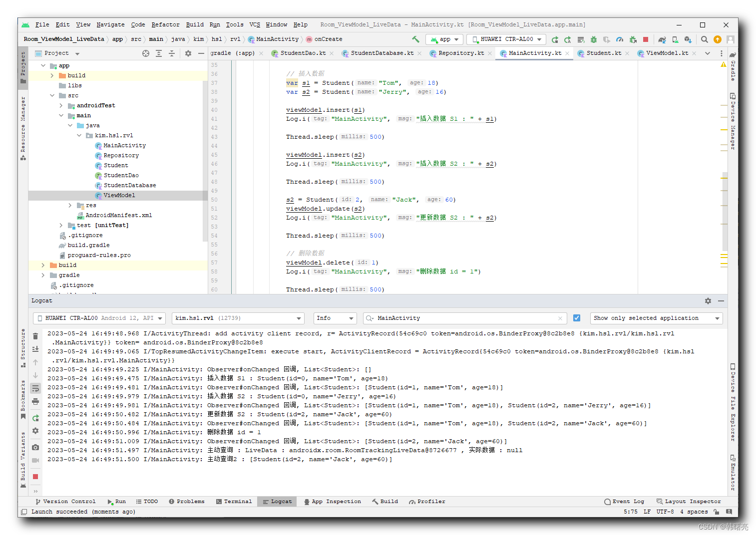756x535 pixels.
Task: Expand the res folder in Project tree
Action: pos(69,205)
